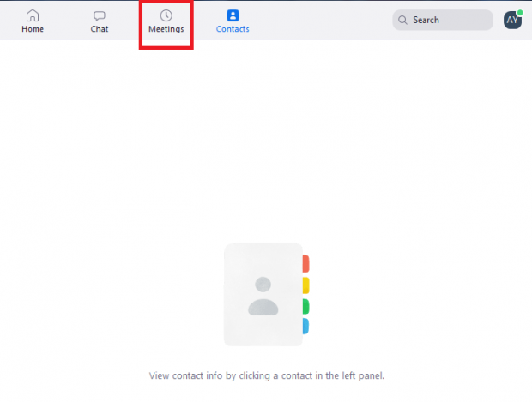Click the yellow address book tab

(305, 285)
